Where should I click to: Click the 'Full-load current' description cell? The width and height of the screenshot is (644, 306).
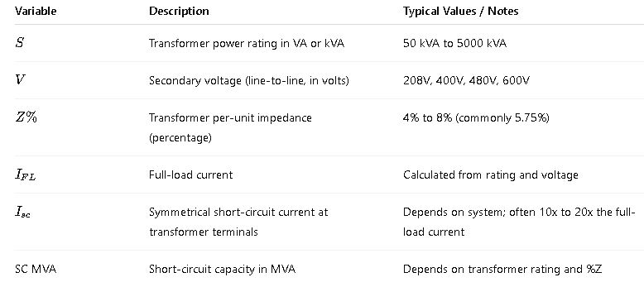coord(190,175)
